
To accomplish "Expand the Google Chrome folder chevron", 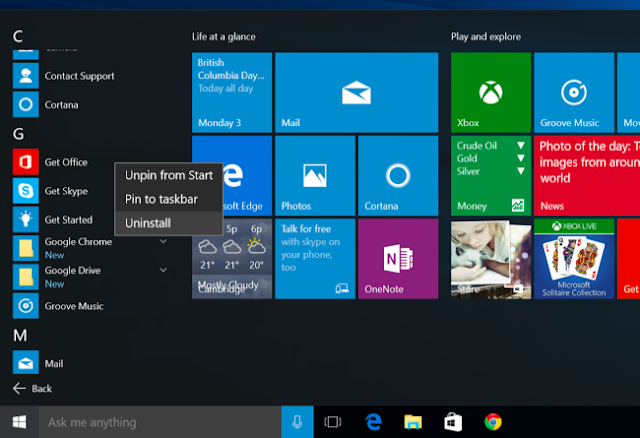I will [163, 241].
